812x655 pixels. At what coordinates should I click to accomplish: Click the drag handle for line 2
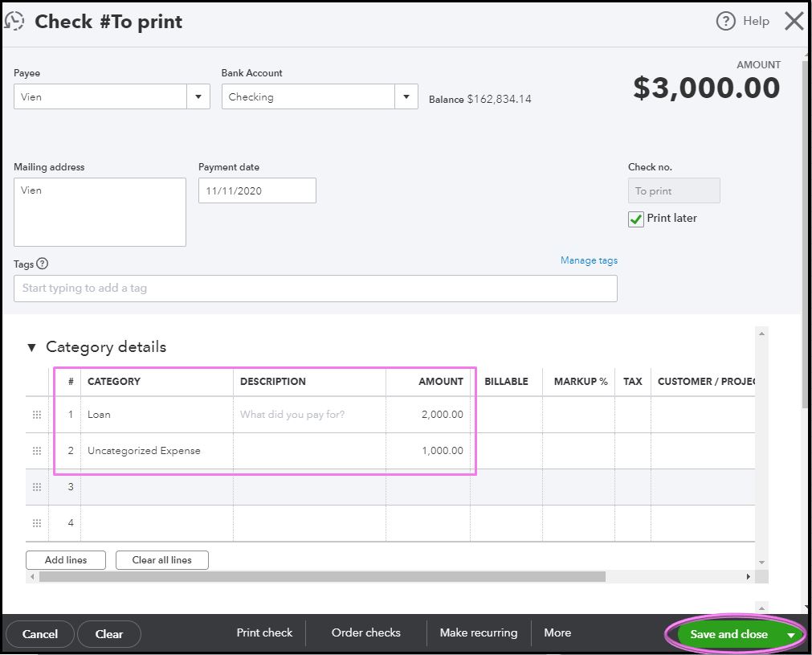[x=37, y=451]
